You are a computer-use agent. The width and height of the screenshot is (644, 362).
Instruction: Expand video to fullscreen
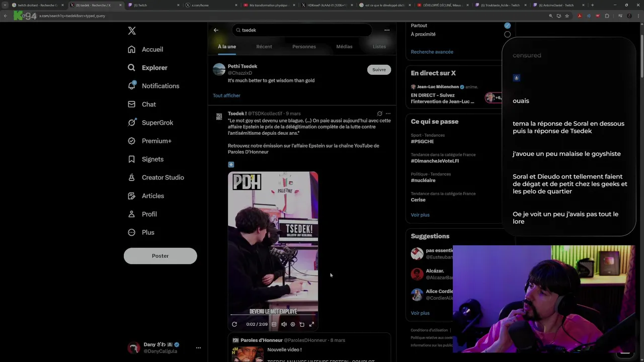click(x=311, y=324)
